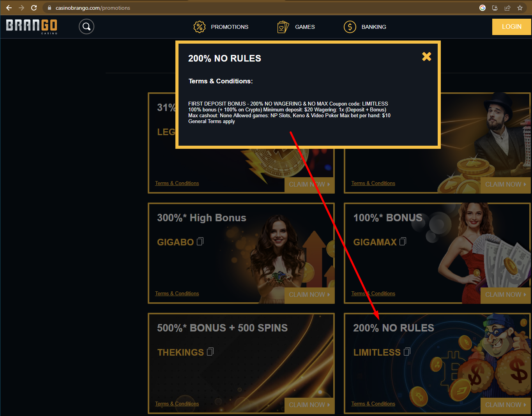This screenshot has width=532, height=416.
Task: Click the browser forward arrow
Action: coord(21,8)
